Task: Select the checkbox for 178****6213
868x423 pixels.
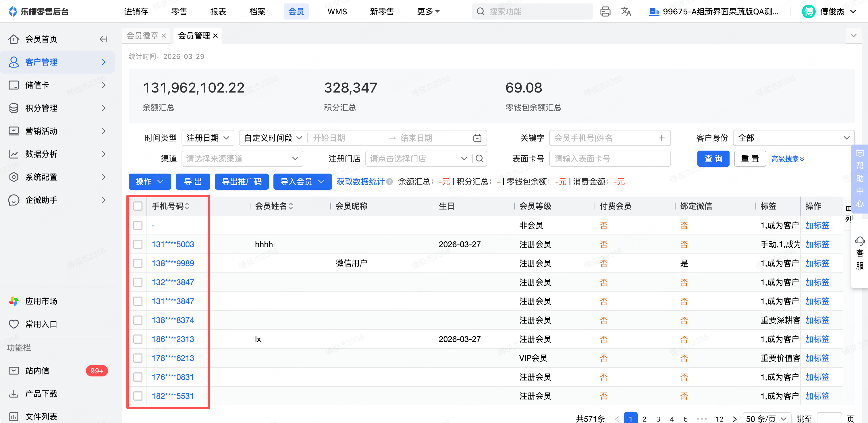Action: point(138,358)
